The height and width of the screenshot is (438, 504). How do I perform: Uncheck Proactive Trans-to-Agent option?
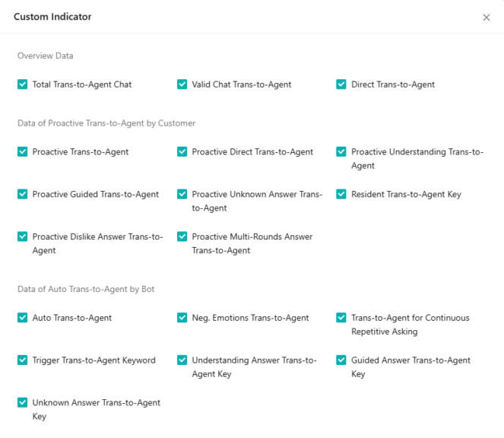23,152
